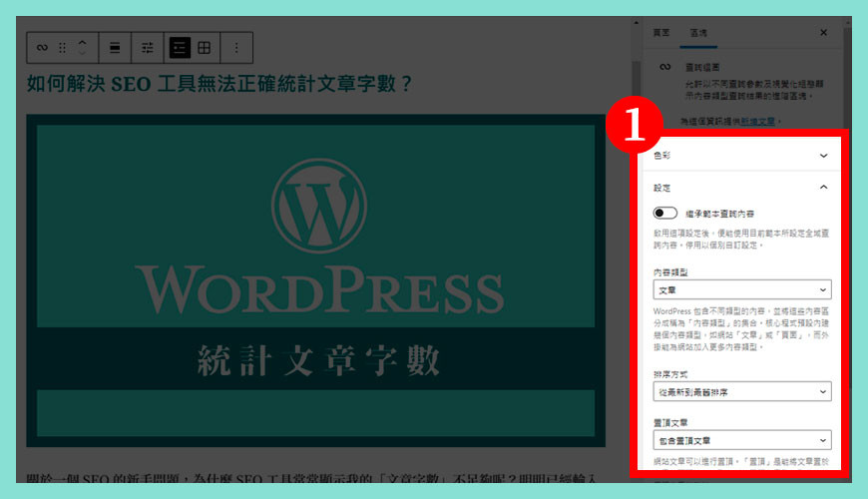Open the 置頂文章 dropdown
The height and width of the screenshot is (499, 868).
tap(742, 441)
